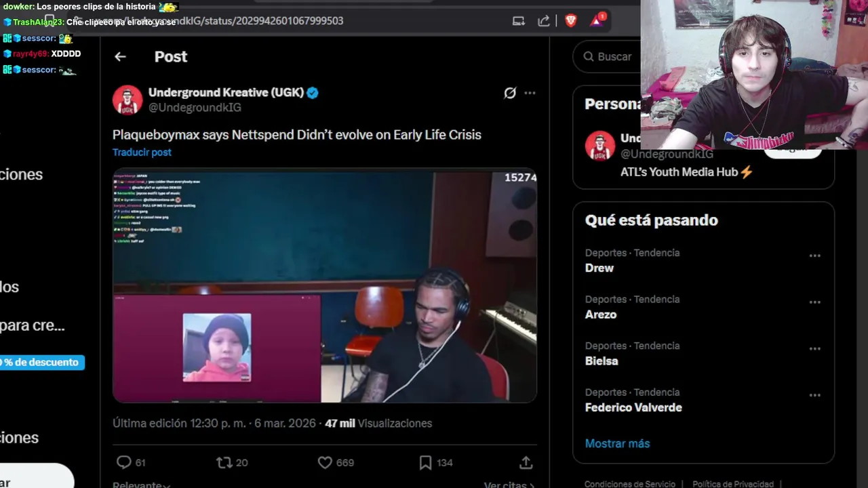
Task: Open the UGK avatar in the Personas relevantes panel
Action: pyautogui.click(x=600, y=146)
